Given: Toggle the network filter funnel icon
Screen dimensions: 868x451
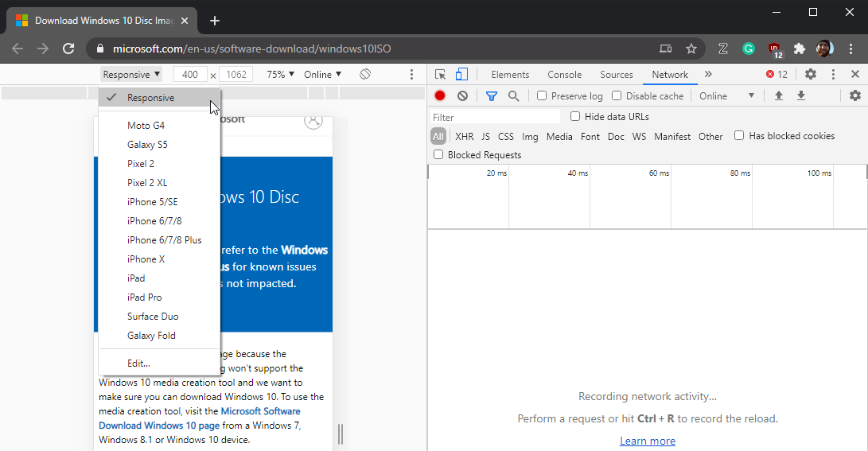Looking at the screenshot, I should [x=491, y=95].
